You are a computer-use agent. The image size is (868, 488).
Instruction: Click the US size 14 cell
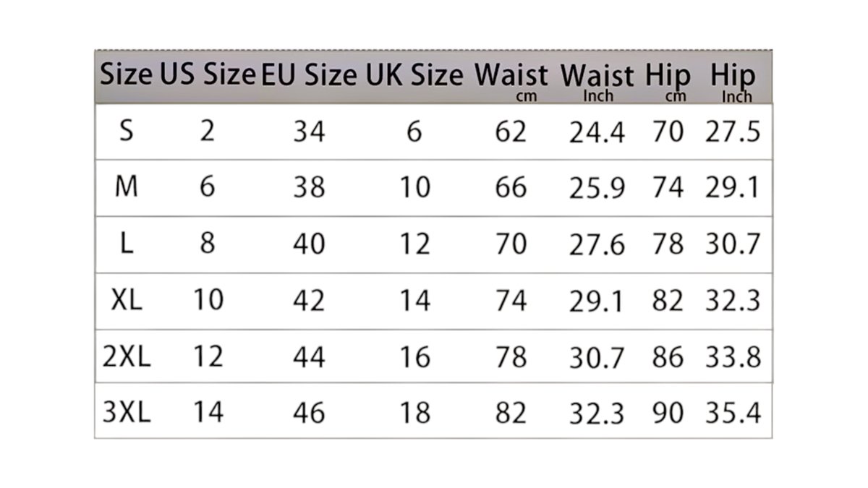(208, 413)
